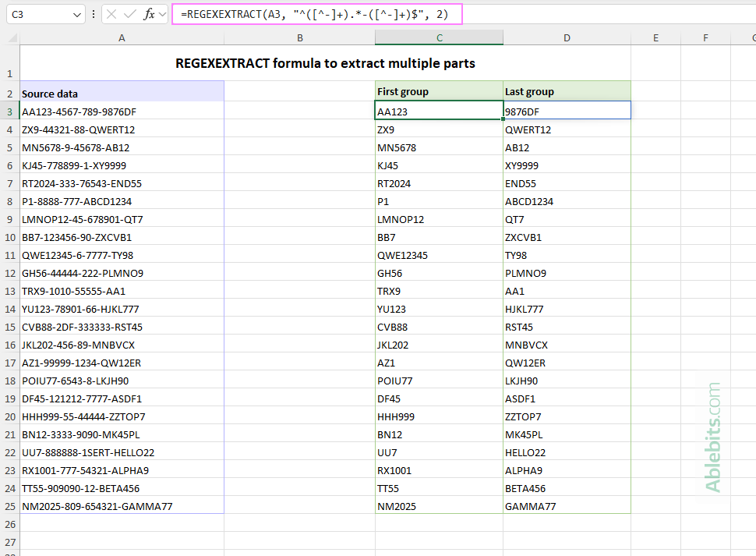Select cell 'LMNOP12-45-678901-QT7'

[x=122, y=219]
